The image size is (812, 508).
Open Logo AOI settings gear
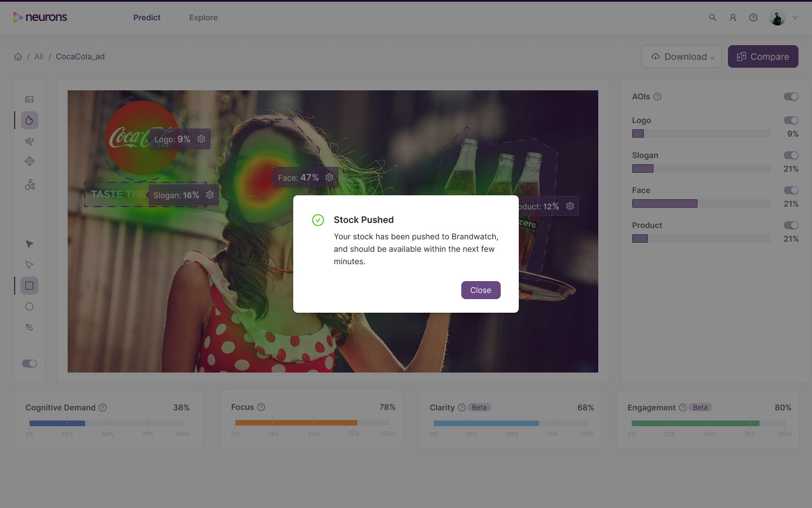point(201,139)
